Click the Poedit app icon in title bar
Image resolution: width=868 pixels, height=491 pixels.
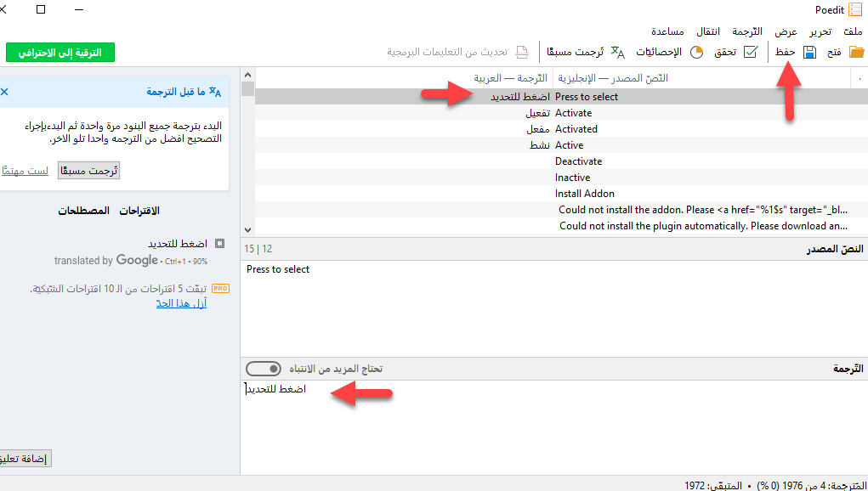pyautogui.click(x=855, y=10)
